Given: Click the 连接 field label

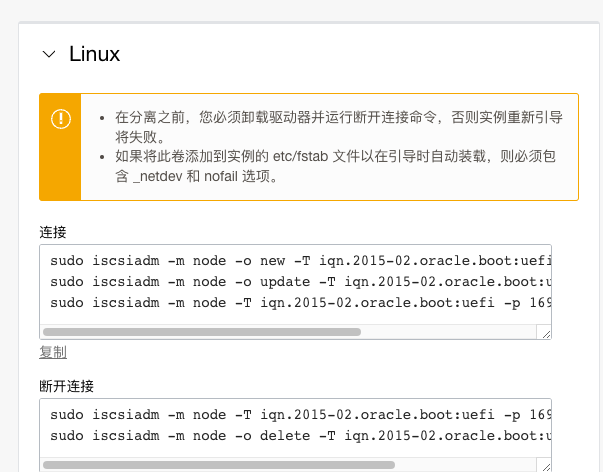Looking at the screenshot, I should click(53, 231).
